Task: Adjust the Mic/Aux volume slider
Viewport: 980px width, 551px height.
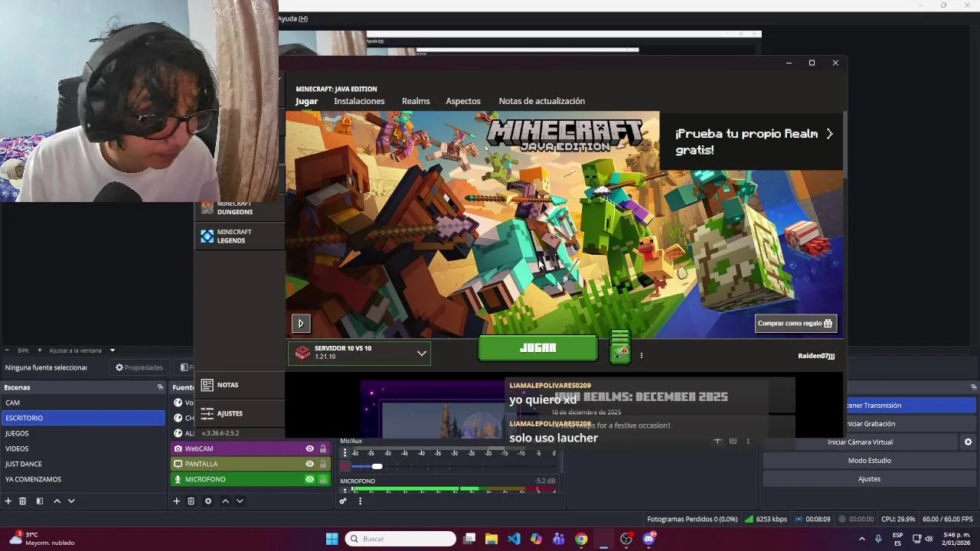Action: point(377,466)
